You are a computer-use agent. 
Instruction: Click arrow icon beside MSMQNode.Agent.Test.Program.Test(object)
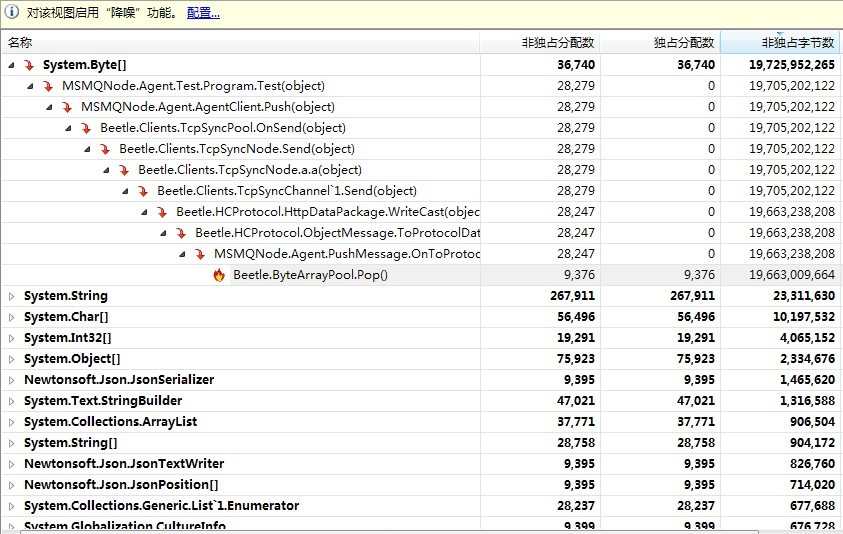click(x=48, y=86)
